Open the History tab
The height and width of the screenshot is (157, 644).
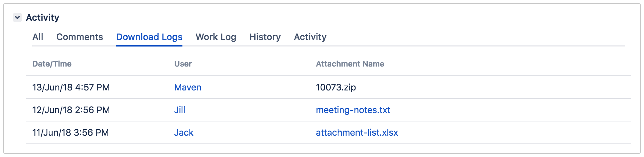tap(265, 37)
